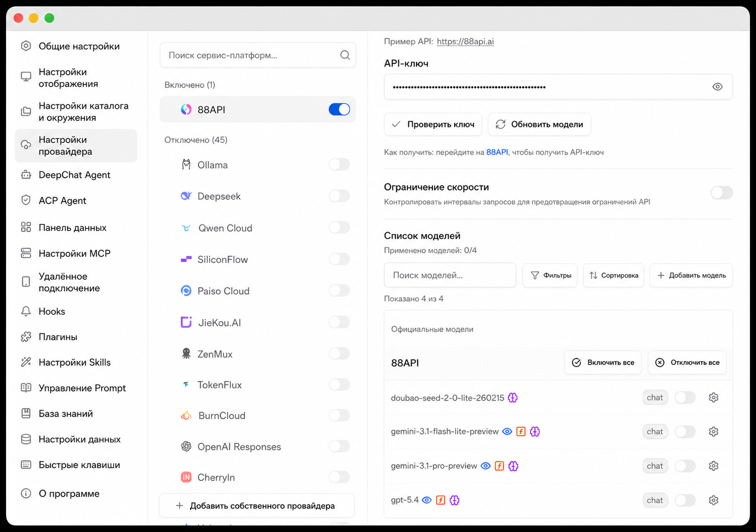
Task: Click Добавить собственного провайдера button
Action: 257,506
